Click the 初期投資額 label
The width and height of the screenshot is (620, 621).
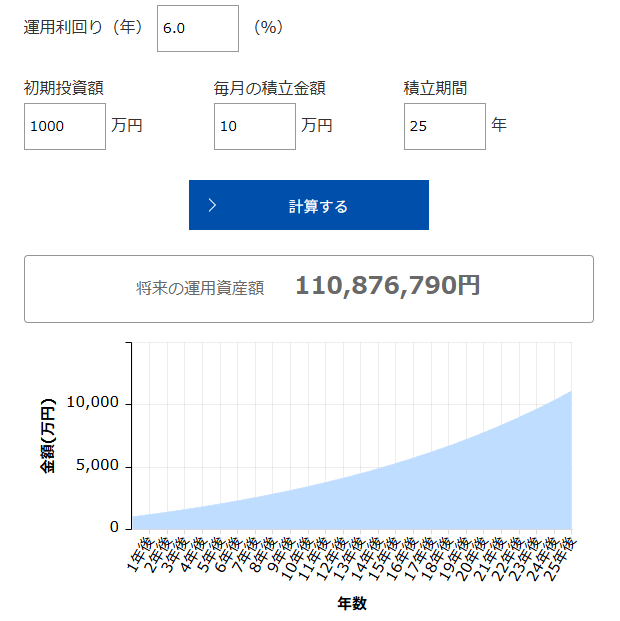click(x=64, y=88)
